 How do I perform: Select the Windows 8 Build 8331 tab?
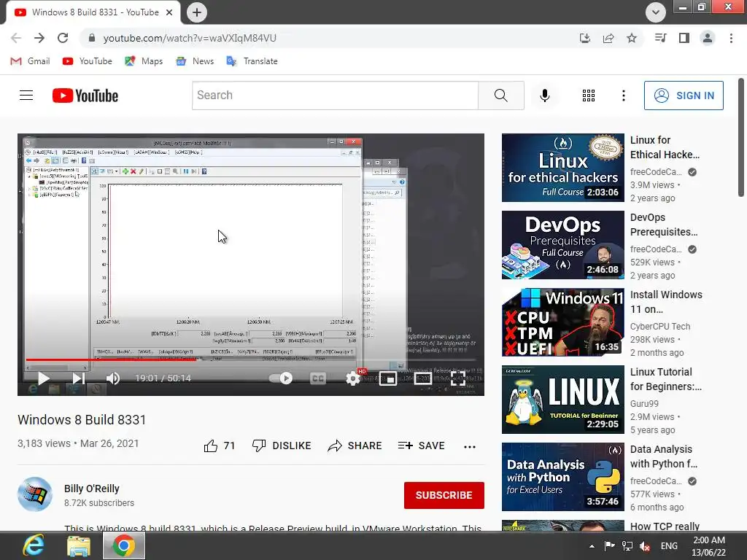(x=93, y=12)
